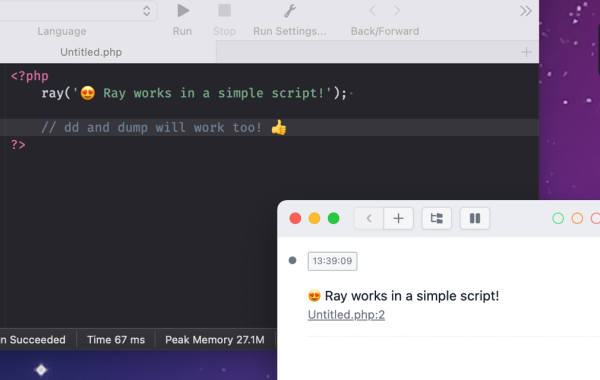The height and width of the screenshot is (380, 600).
Task: Go forward with the right chevron
Action: (397, 11)
